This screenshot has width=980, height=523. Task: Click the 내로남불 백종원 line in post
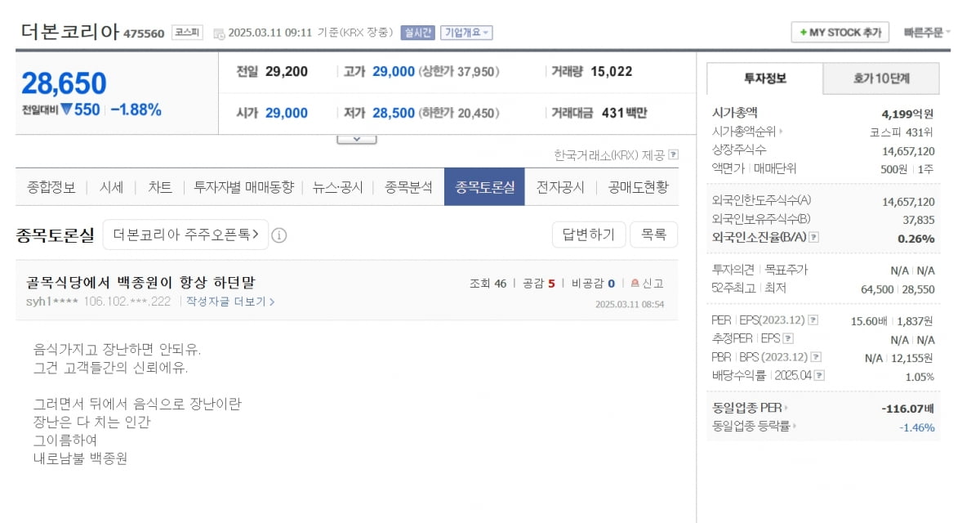(x=80, y=458)
